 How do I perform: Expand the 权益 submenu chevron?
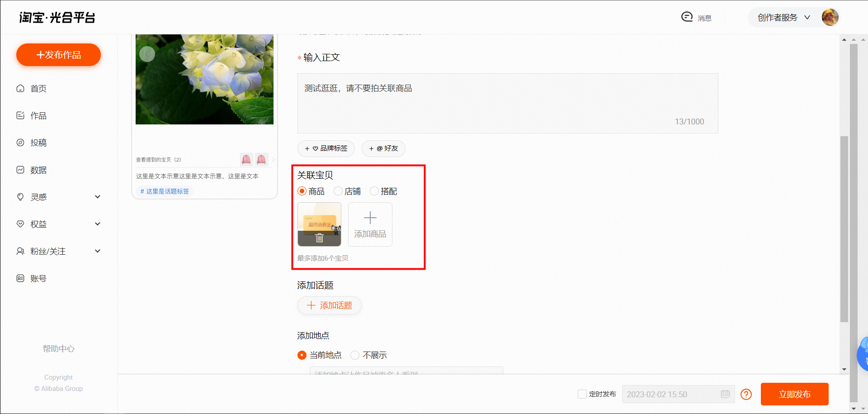point(98,224)
